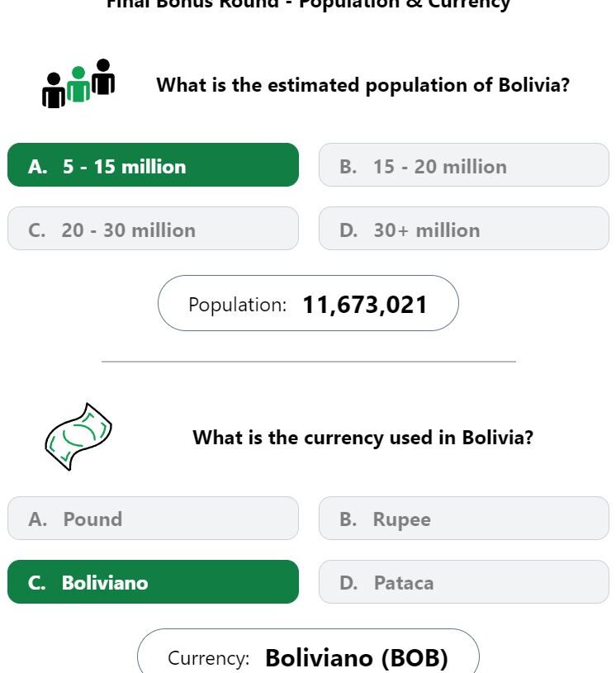Pick answer C. 20 - 30 million

154,229
